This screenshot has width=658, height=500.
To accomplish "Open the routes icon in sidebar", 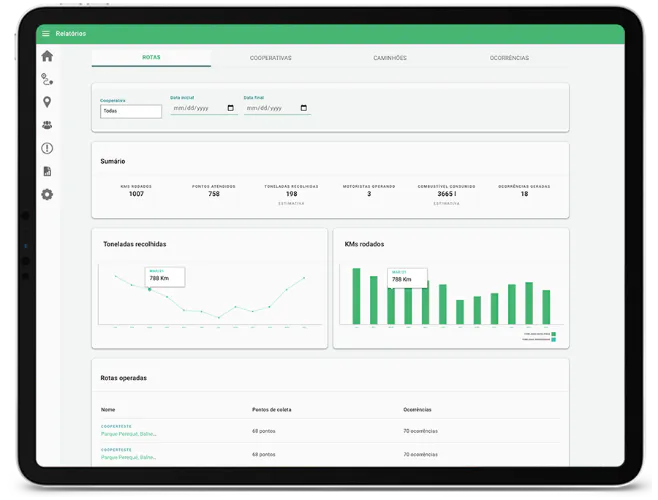I will click(47, 79).
